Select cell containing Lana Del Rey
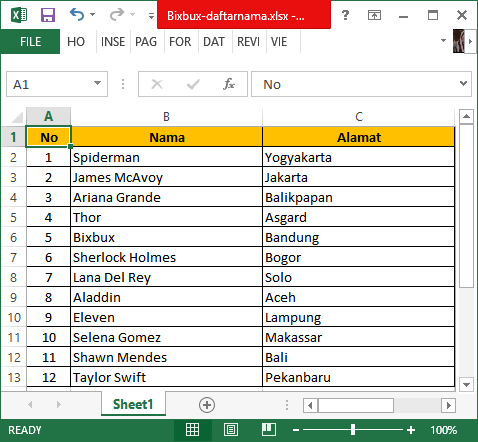Screen dimensions: 478x442 pos(167,277)
